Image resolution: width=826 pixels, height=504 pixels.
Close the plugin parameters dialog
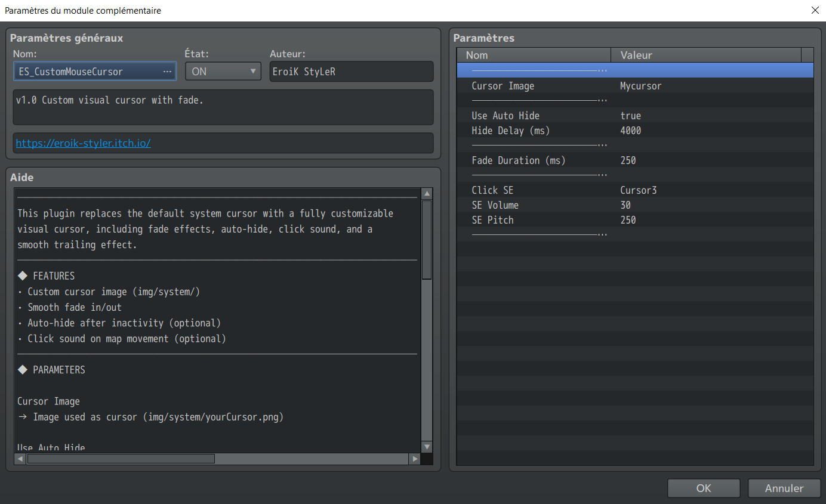pos(815,10)
